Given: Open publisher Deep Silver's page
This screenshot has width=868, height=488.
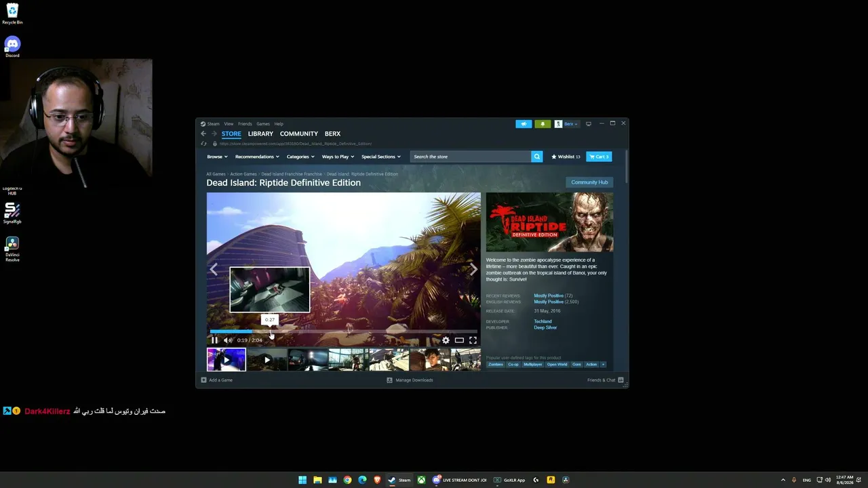Looking at the screenshot, I should [x=545, y=327].
